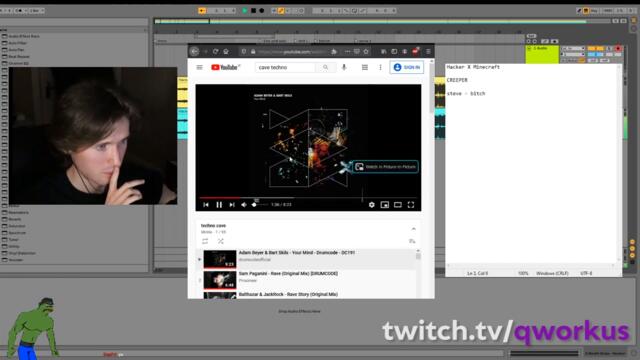
Task: Toggle shuffle playlist
Action: (220, 241)
